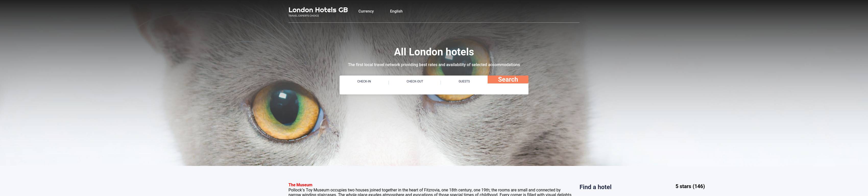This screenshot has width=868, height=196.
Task: Click the Find a hotel heading
Action: coord(595,187)
